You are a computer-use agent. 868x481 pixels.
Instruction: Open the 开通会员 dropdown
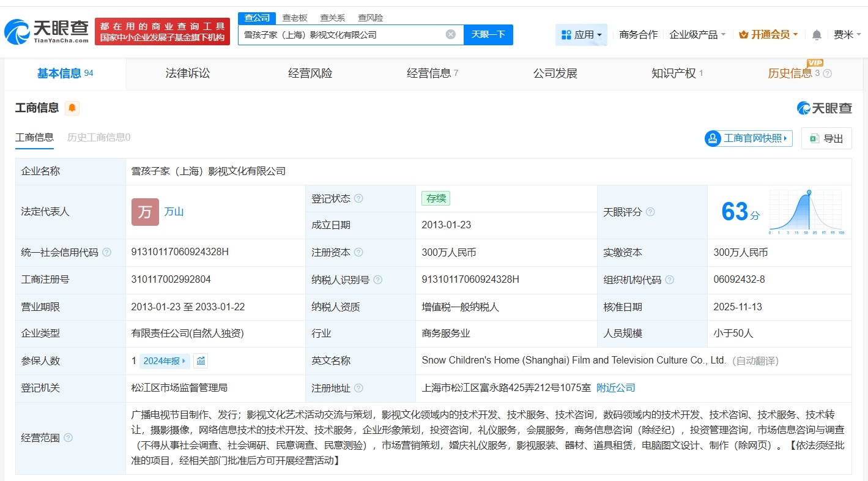click(x=768, y=35)
